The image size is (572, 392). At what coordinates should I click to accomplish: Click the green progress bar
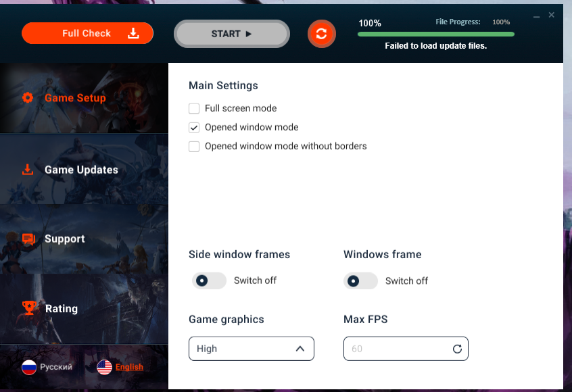click(436, 34)
